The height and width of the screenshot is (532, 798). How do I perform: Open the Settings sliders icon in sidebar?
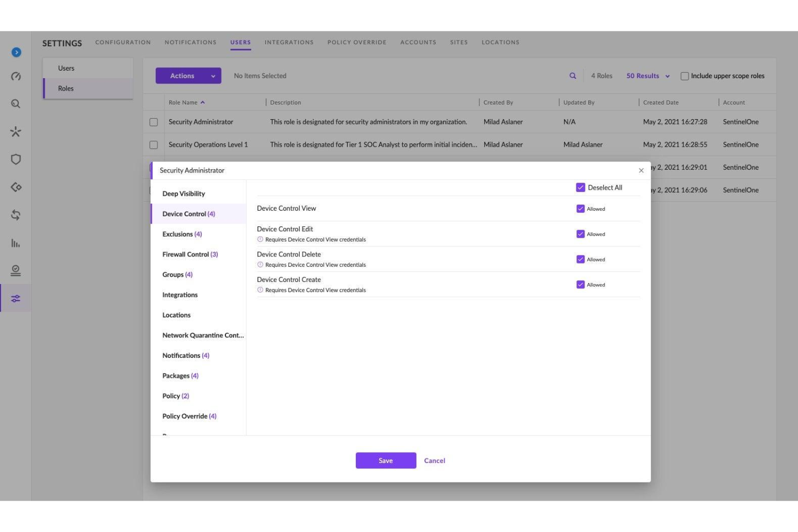(16, 298)
